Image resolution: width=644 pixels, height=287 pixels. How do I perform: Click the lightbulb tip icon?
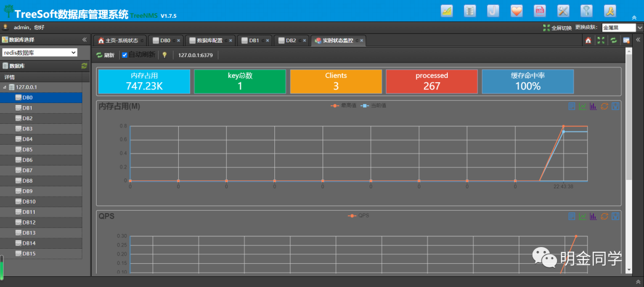pyautogui.click(x=165, y=55)
